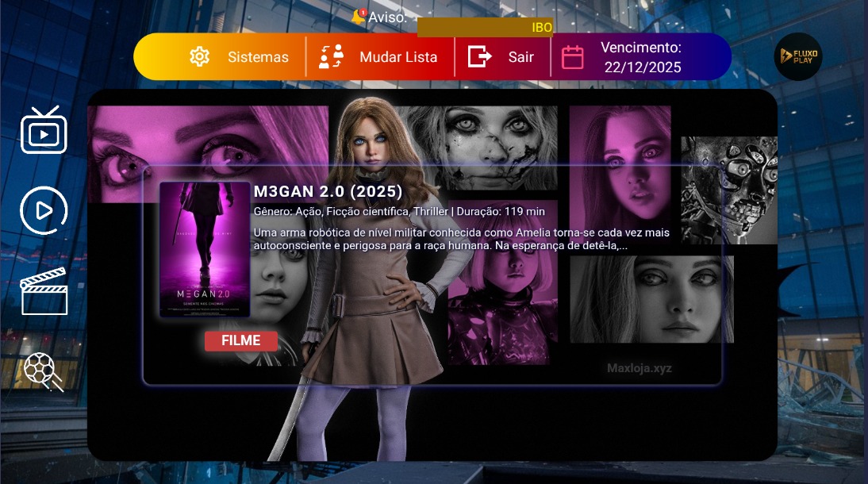Click the soccer ball search icon
Image resolution: width=868 pixels, height=484 pixels.
click(x=44, y=371)
